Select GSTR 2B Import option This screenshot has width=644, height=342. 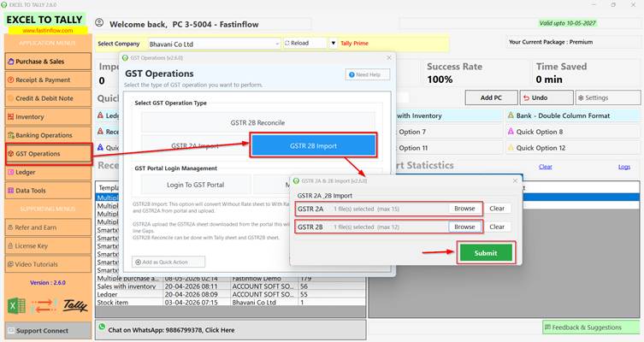(x=313, y=145)
